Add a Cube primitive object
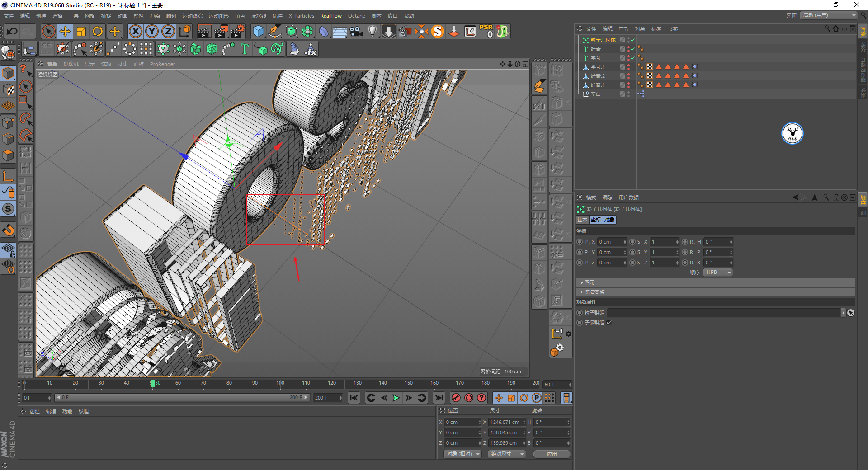Screen dimensions: 868x470 (x=258, y=31)
